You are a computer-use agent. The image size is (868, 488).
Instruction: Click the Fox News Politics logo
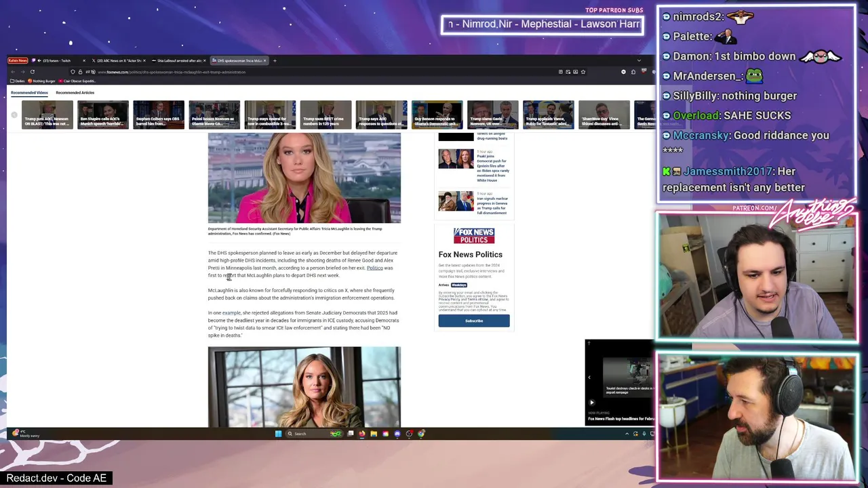point(474,236)
